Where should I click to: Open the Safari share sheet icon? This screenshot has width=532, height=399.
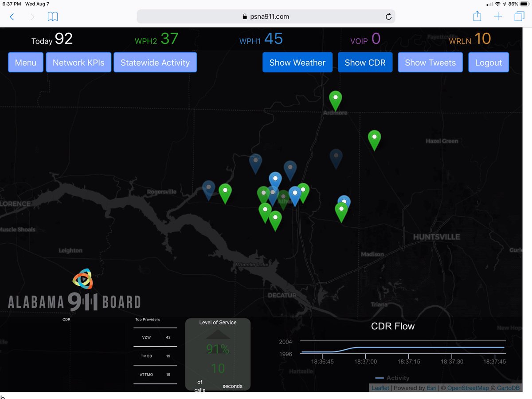pos(477,16)
